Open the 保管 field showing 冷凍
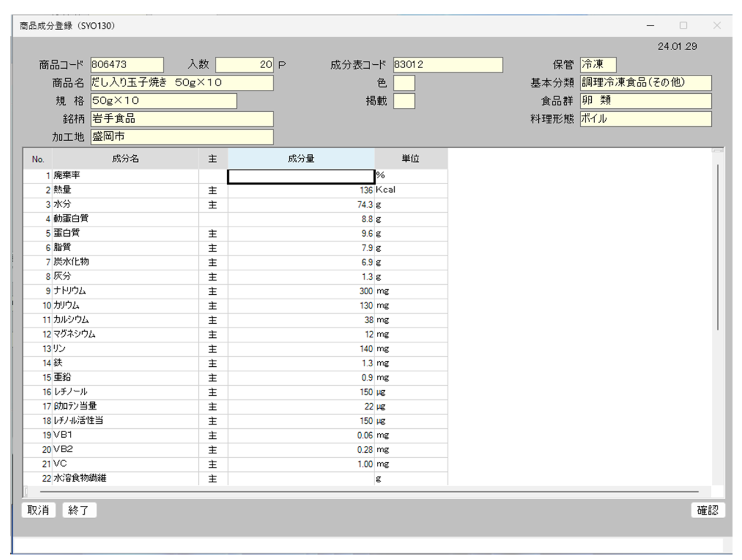This screenshot has width=742, height=560. tap(597, 65)
